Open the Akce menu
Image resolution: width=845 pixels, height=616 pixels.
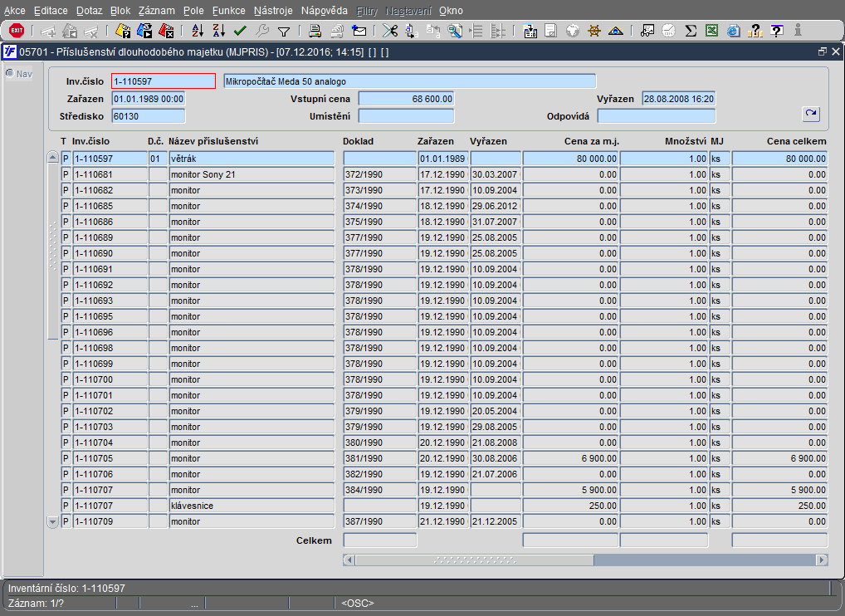pos(15,10)
